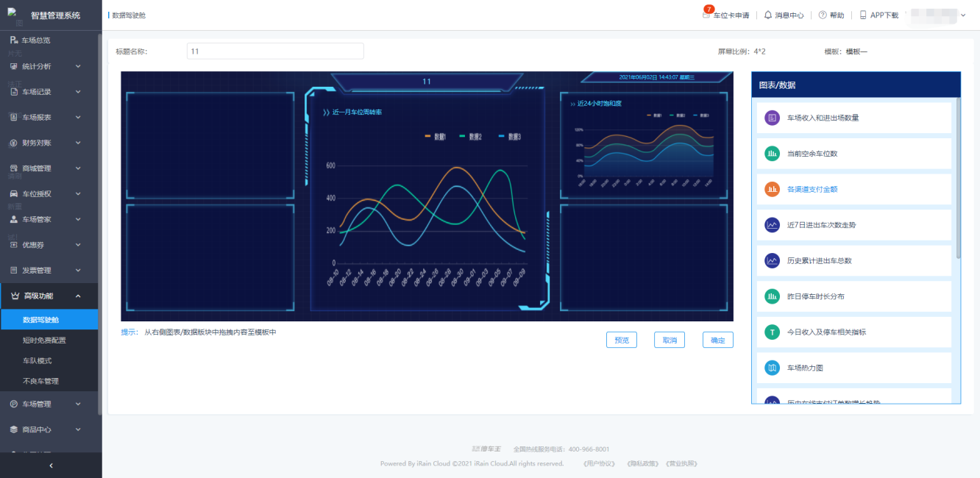Open the 隐私政策 footer link
The image size is (980, 478).
pyautogui.click(x=642, y=464)
